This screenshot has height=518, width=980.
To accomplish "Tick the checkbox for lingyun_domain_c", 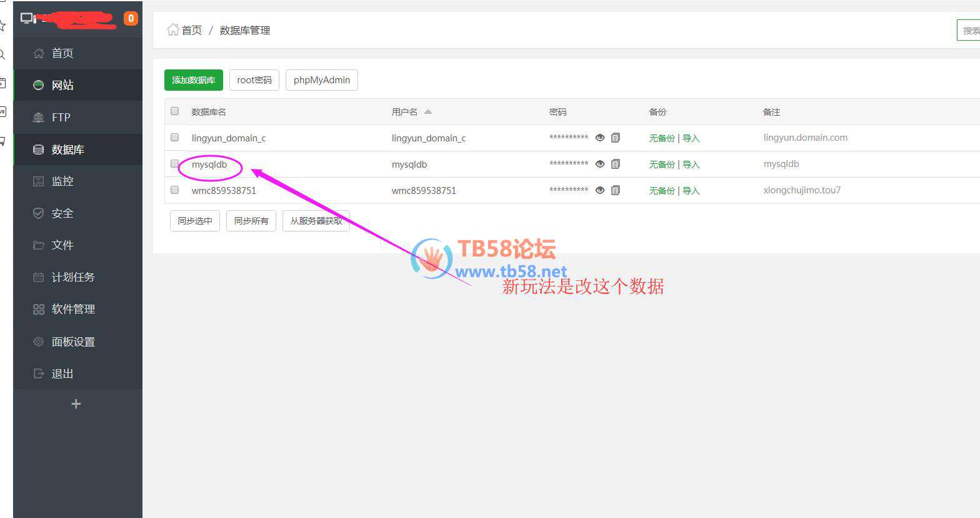I will point(175,138).
